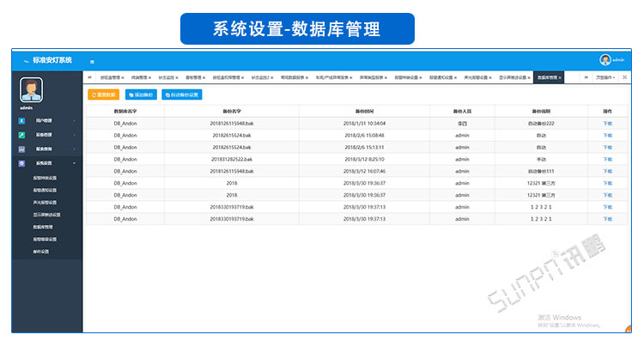Viewport: 644px width, 347px height.
Task: Click the 用户管理 sidebar icon
Action: click(x=21, y=121)
